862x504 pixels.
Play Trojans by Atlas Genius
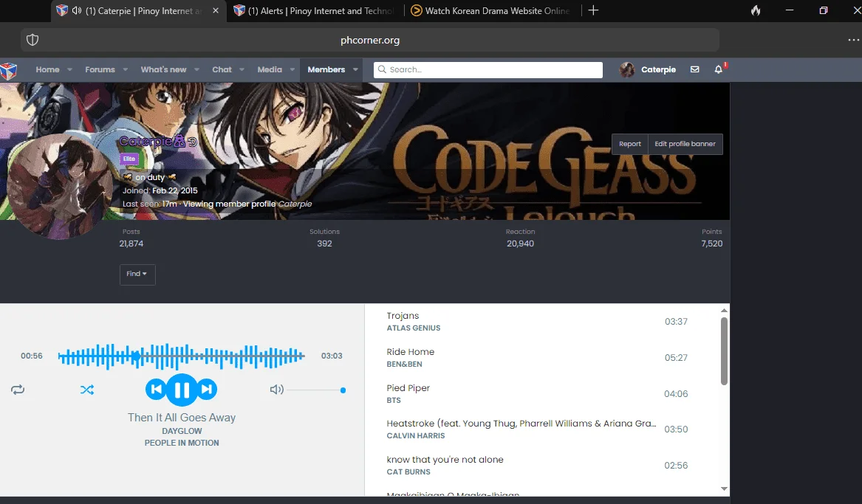click(x=537, y=322)
